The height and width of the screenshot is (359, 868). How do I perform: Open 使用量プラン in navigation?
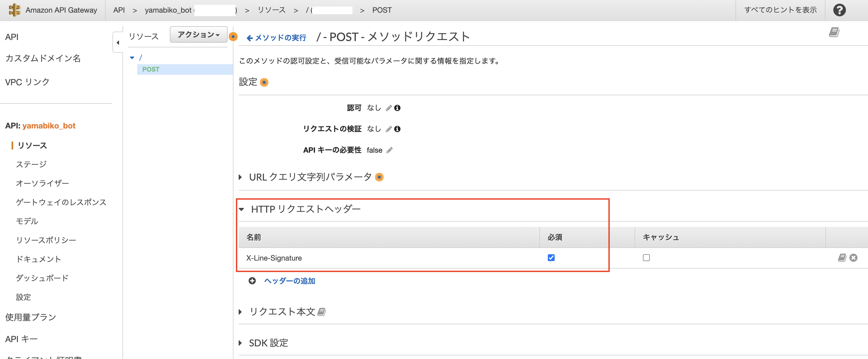click(x=31, y=317)
